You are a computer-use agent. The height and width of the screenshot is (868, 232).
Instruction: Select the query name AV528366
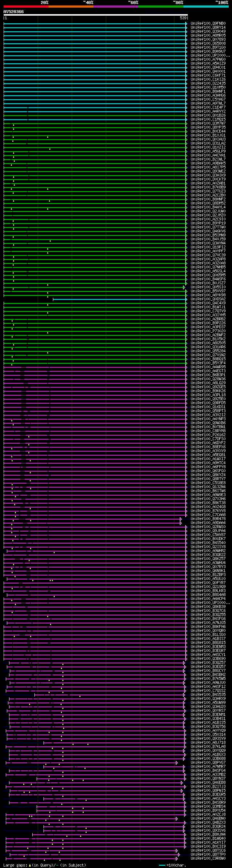[x=14, y=12]
